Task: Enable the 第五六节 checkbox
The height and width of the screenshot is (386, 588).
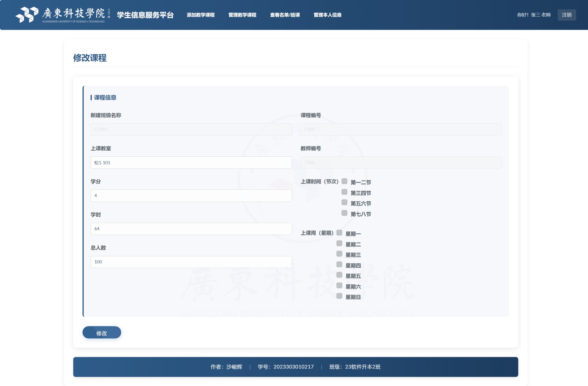Action: 344,203
